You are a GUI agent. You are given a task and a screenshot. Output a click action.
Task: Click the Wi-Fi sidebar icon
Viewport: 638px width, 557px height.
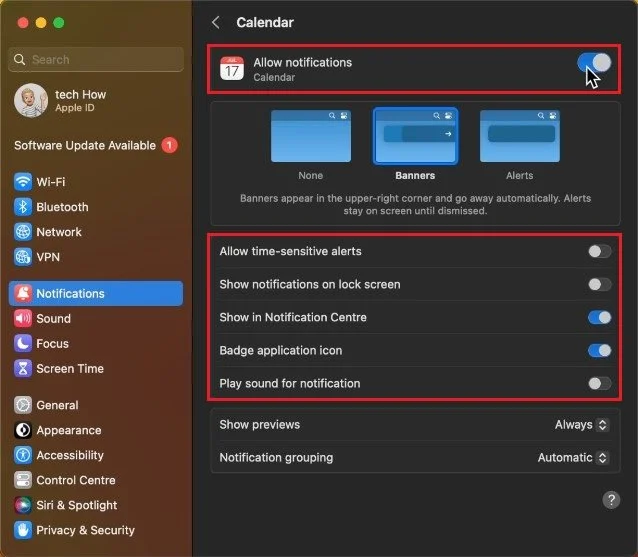[23, 182]
